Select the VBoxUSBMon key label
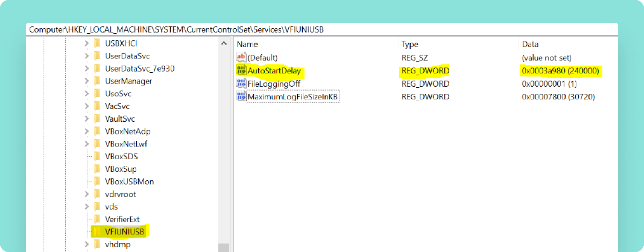Screen dimensions: 644x252 click(130, 181)
